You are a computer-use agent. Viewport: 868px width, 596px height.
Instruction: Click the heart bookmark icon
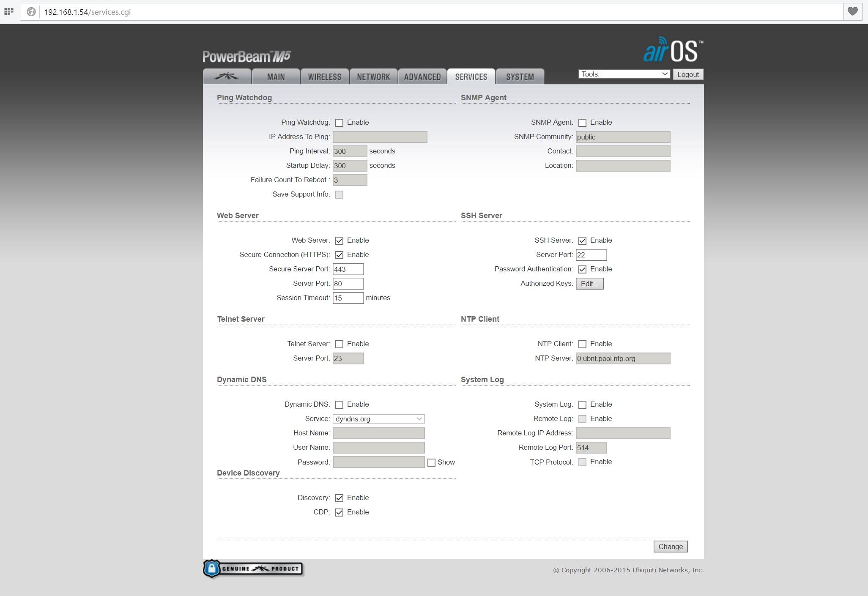pyautogui.click(x=853, y=11)
